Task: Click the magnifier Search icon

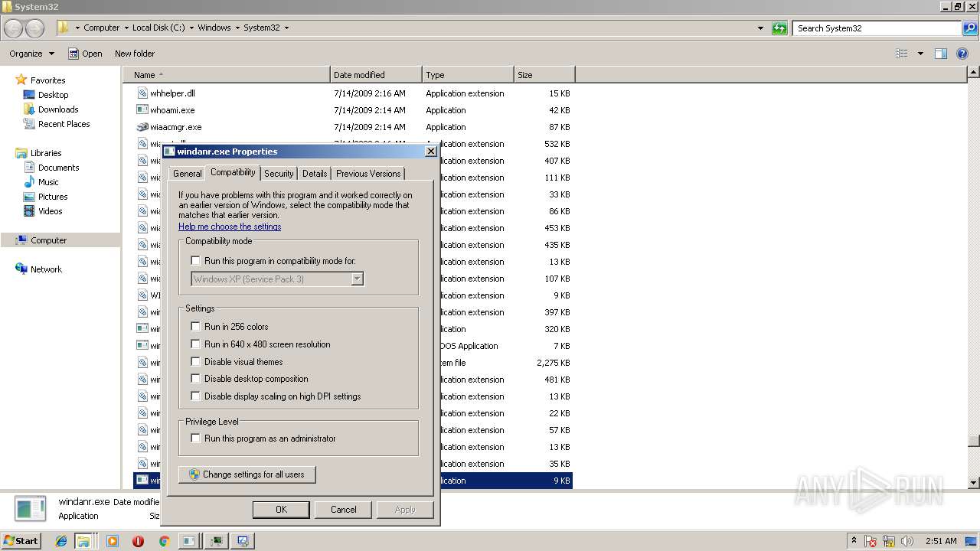Action: pos(969,28)
